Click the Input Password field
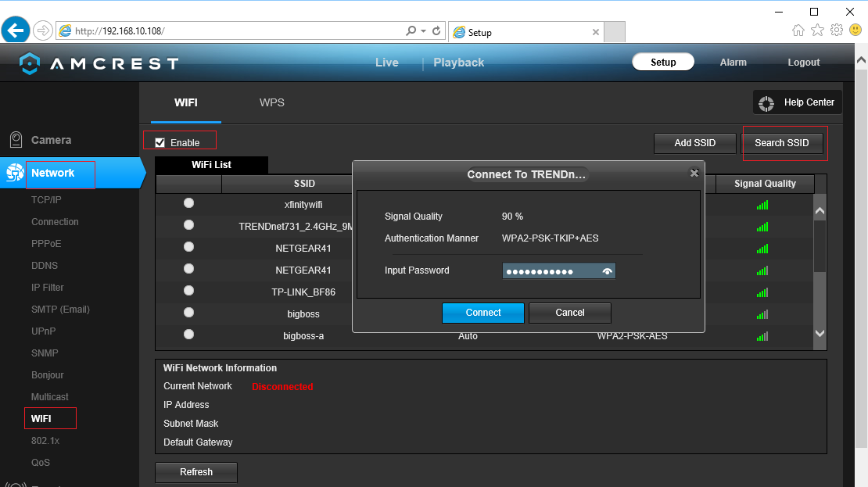The width and height of the screenshot is (868, 487). tap(551, 271)
